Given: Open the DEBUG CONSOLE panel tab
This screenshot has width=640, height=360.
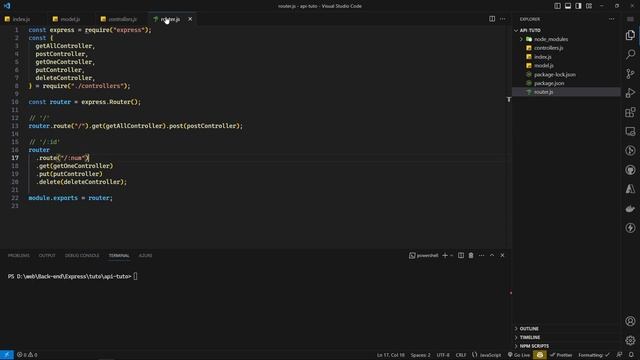Looking at the screenshot, I should click(82, 256).
